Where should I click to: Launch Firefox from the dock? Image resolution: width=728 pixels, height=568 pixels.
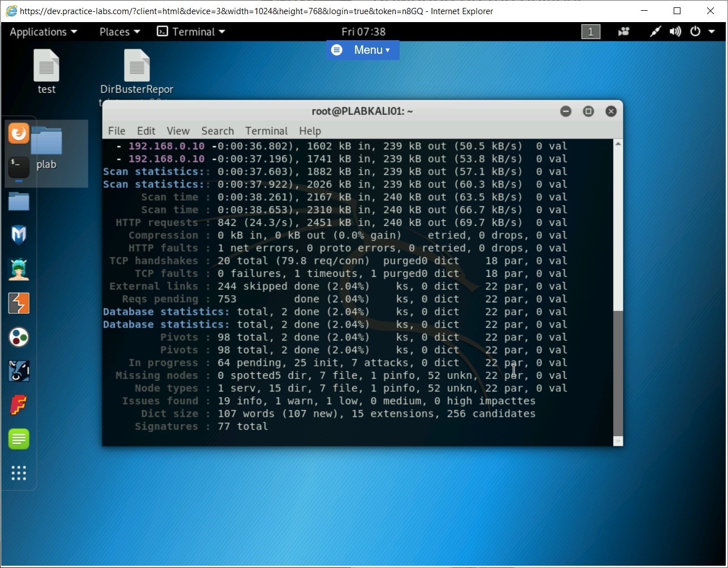tap(19, 134)
